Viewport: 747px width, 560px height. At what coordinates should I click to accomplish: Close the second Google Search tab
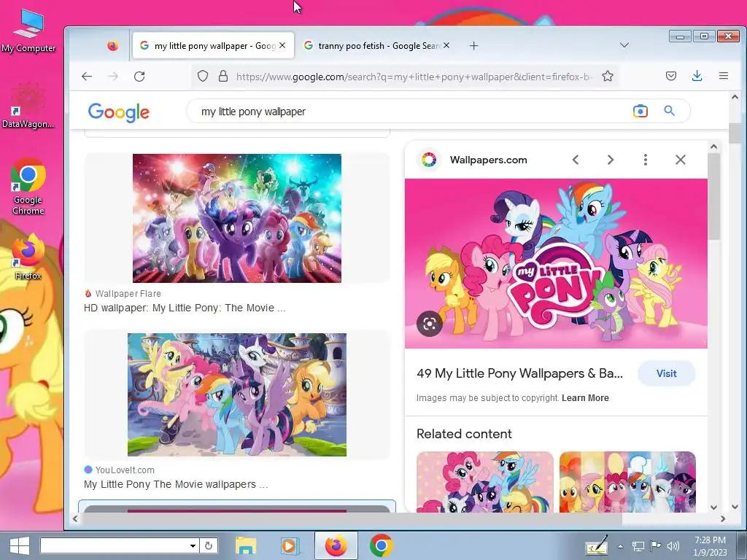tap(446, 45)
